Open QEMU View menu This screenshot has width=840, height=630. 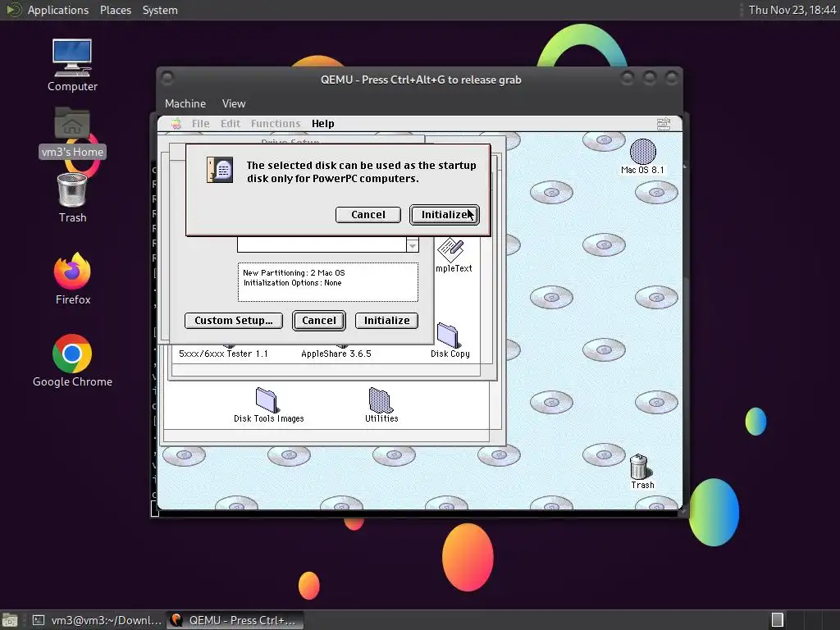pyautogui.click(x=234, y=103)
